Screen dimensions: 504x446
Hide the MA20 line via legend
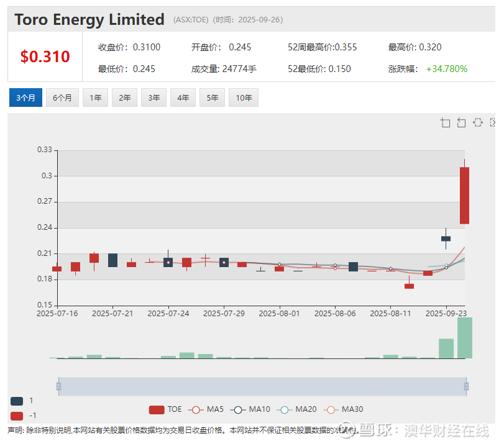[296, 409]
